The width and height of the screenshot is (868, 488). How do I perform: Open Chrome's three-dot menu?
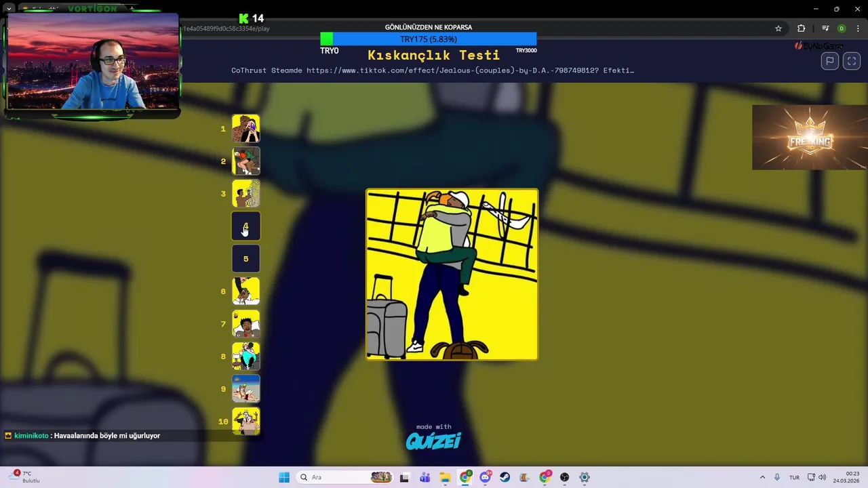[x=858, y=28]
